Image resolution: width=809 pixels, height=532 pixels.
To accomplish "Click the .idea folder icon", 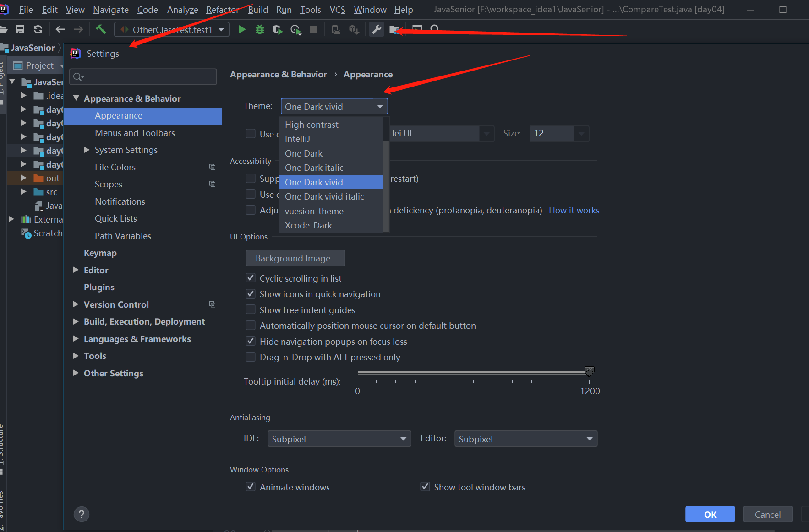I will coord(38,96).
